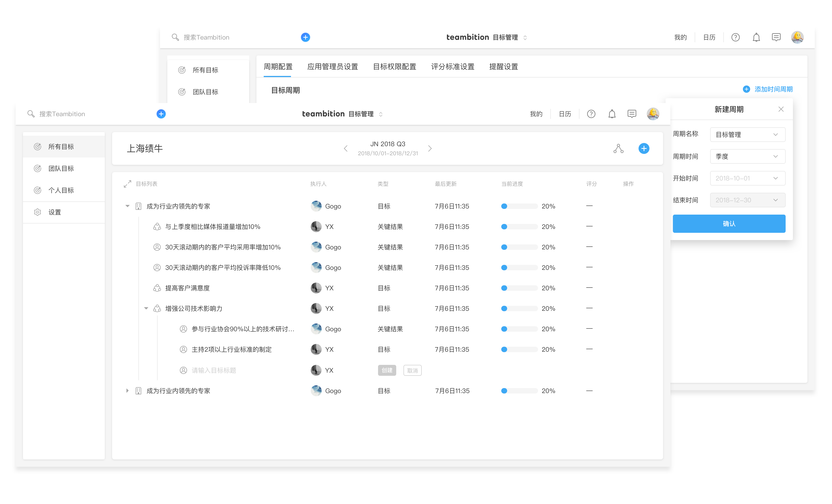Click the 创建 button
Screen dimensions: 832x504
click(387, 370)
